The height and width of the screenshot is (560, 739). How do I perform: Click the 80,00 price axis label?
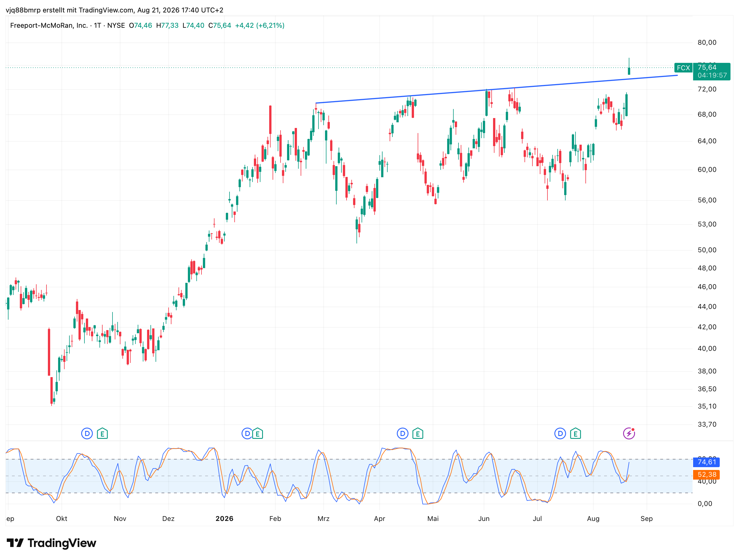(707, 42)
